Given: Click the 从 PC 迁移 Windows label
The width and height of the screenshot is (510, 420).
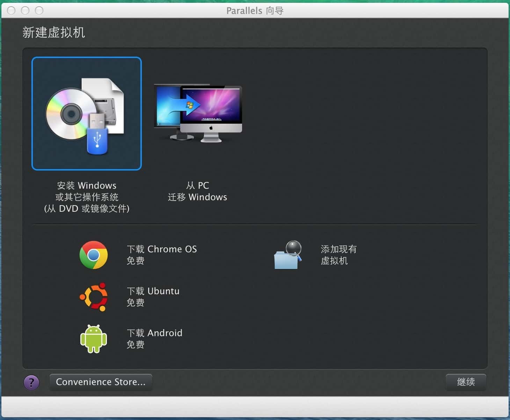Looking at the screenshot, I should tap(197, 191).
